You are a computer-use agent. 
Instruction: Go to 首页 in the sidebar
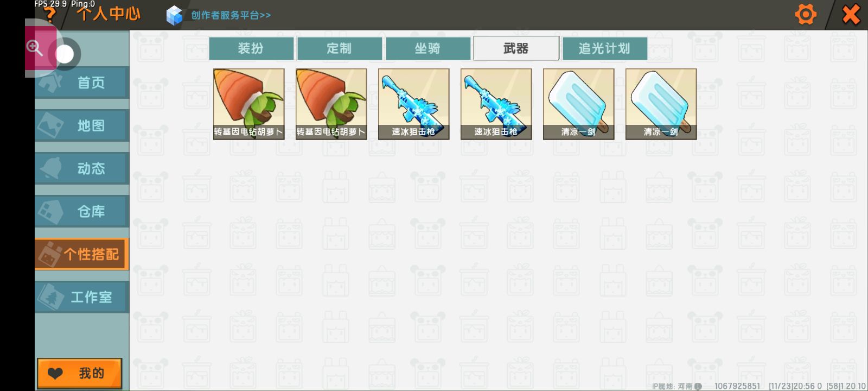click(81, 83)
